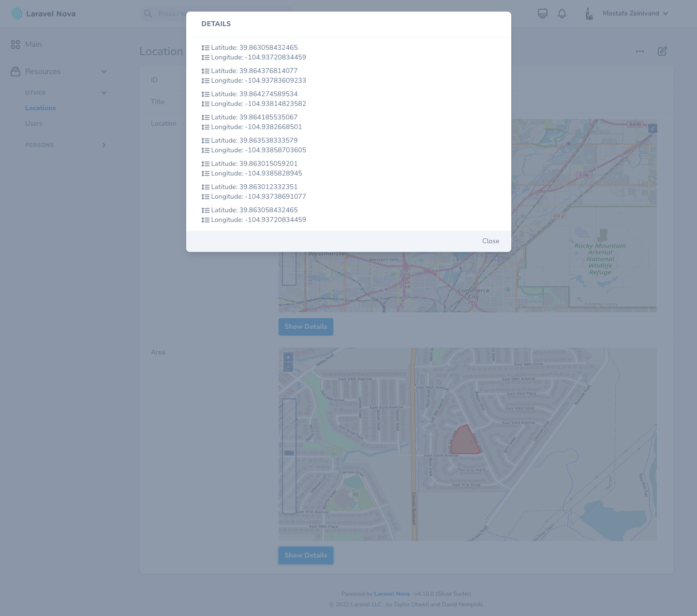Image resolution: width=697 pixels, height=616 pixels.
Task: Open the Mostafa Zeinivand user dropdown
Action: (x=635, y=14)
